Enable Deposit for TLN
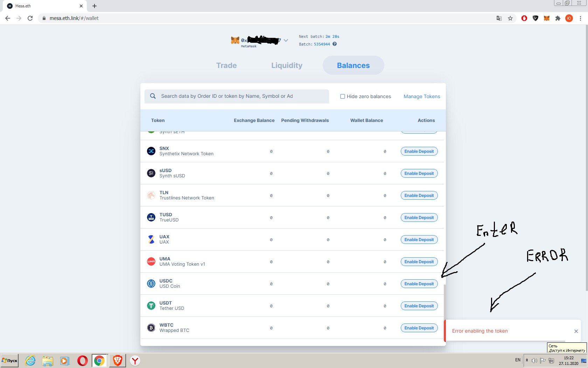Image resolution: width=588 pixels, height=368 pixels. coord(419,195)
